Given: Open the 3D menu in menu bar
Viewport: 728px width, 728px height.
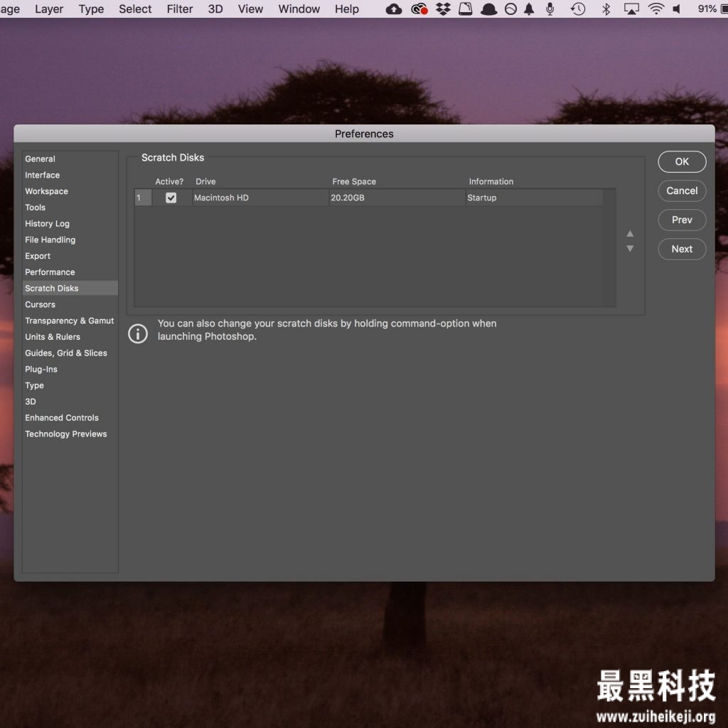Looking at the screenshot, I should click(x=215, y=9).
